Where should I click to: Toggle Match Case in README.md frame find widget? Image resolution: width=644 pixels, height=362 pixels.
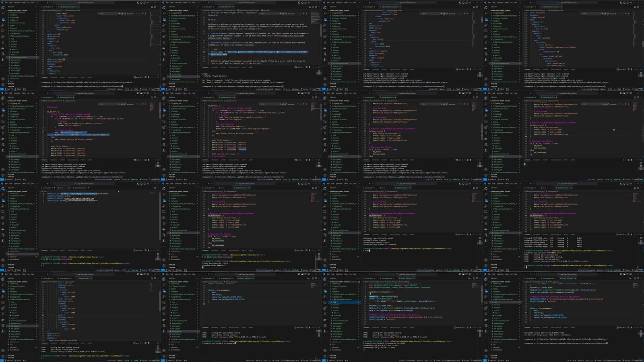(280, 14)
